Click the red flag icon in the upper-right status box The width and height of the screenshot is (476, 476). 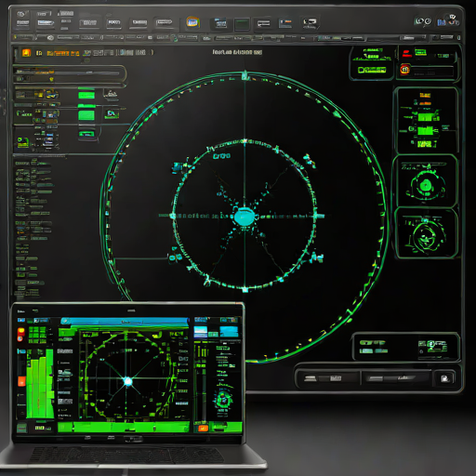click(406, 53)
